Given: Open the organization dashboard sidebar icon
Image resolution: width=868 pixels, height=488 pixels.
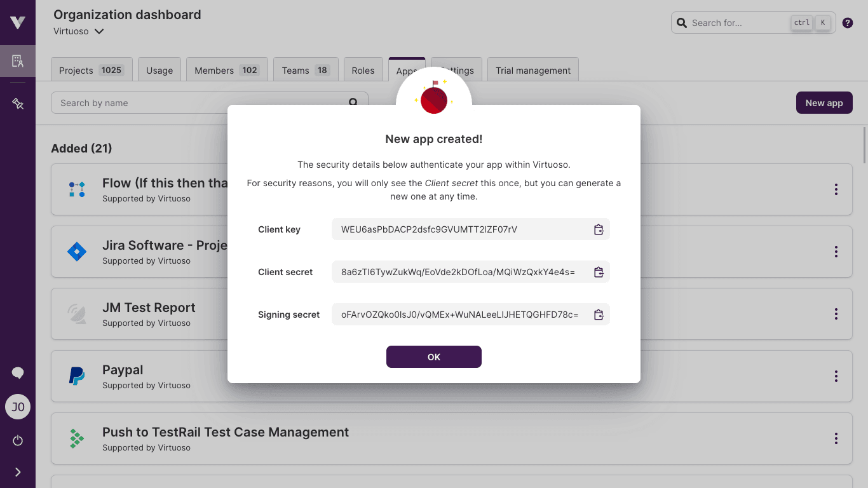Looking at the screenshot, I should click(17, 61).
